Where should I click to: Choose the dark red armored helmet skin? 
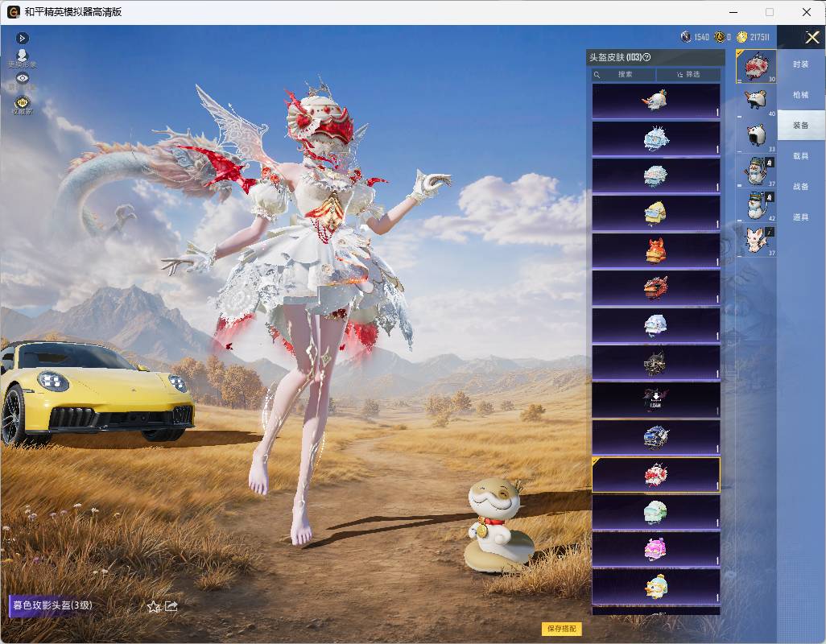pyautogui.click(x=656, y=287)
